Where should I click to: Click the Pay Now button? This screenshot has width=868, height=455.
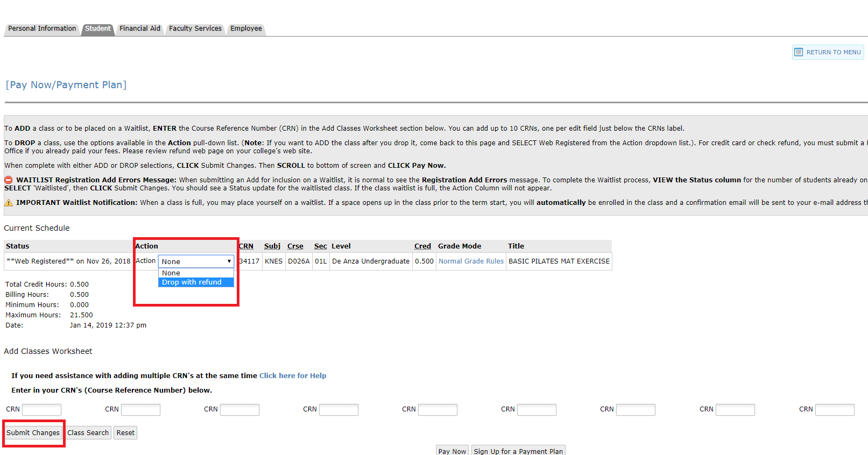[x=452, y=451]
